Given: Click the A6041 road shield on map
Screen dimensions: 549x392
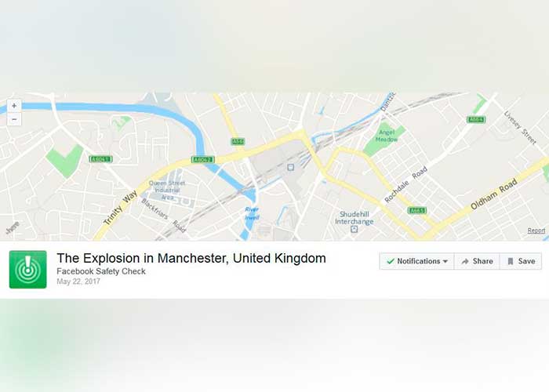Looking at the screenshot, I should tap(100, 159).
